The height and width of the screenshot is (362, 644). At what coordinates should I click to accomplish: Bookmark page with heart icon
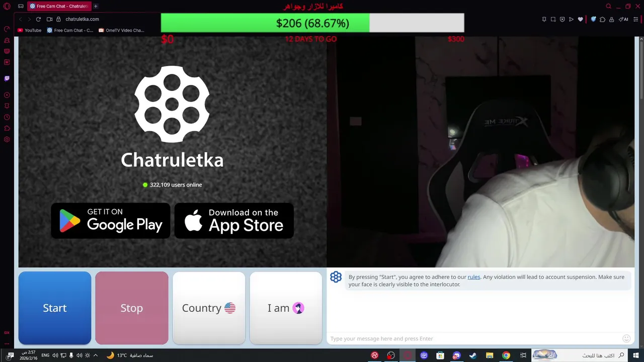click(x=580, y=20)
